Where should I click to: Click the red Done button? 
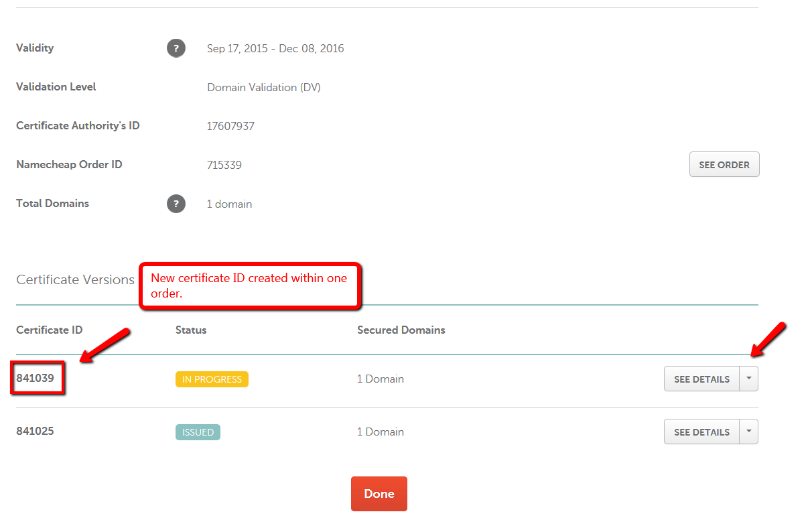pyautogui.click(x=379, y=494)
